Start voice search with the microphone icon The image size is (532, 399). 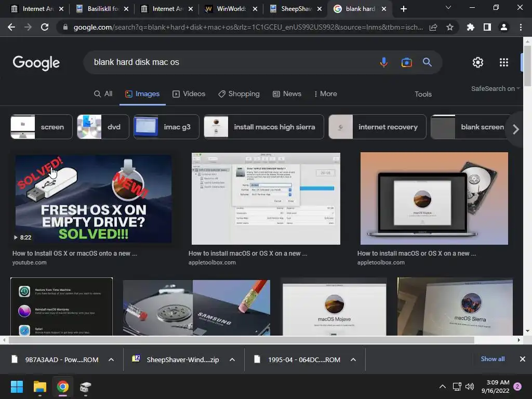(x=384, y=62)
